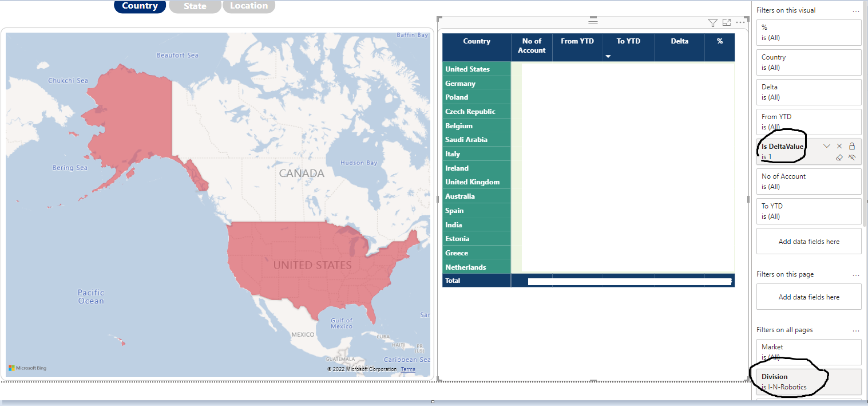Open ellipsis menu for Filters on this page
Viewport: 868px width, 406px height.
[x=856, y=275]
